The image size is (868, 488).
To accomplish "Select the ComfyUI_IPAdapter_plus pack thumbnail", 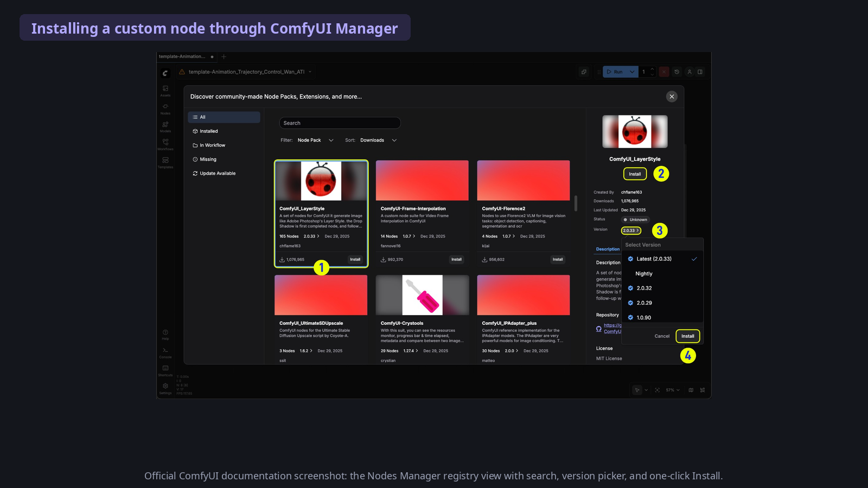I will 524,295.
